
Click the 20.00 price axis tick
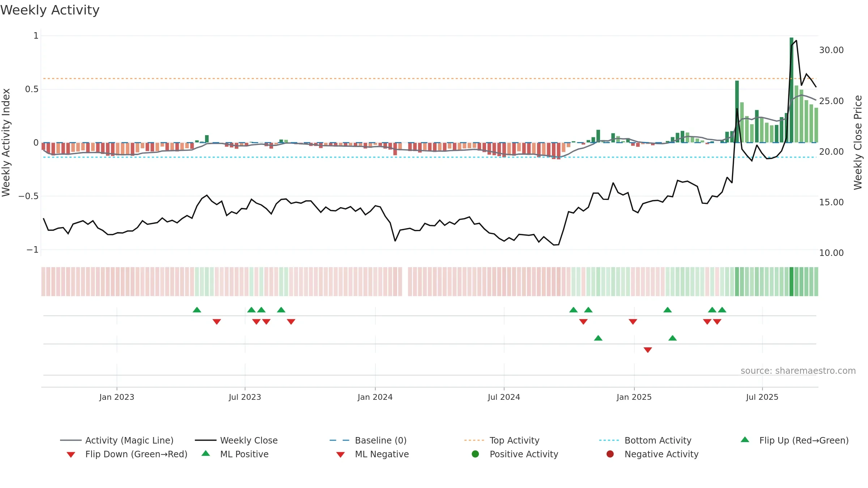pos(831,151)
